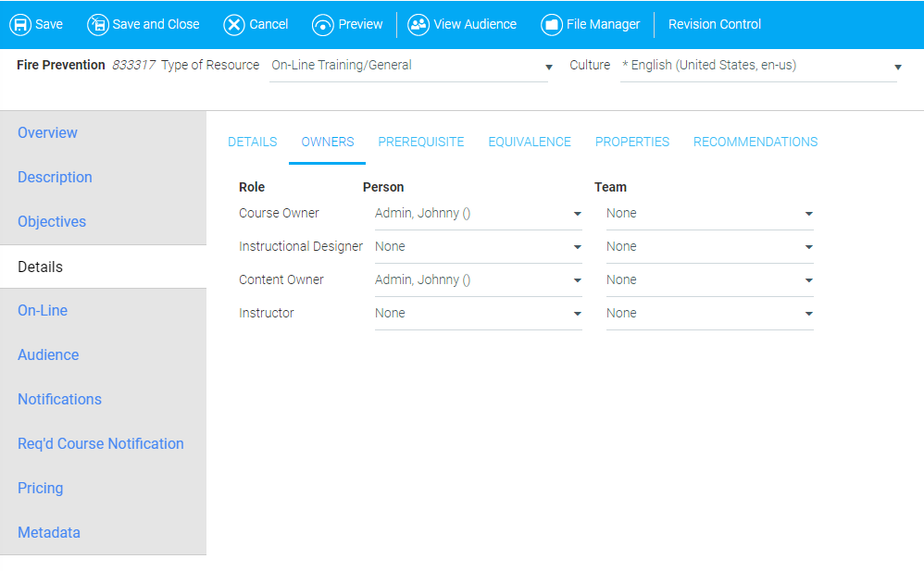
Task: Open the EQUIVALENCE tab
Action: [x=530, y=142]
